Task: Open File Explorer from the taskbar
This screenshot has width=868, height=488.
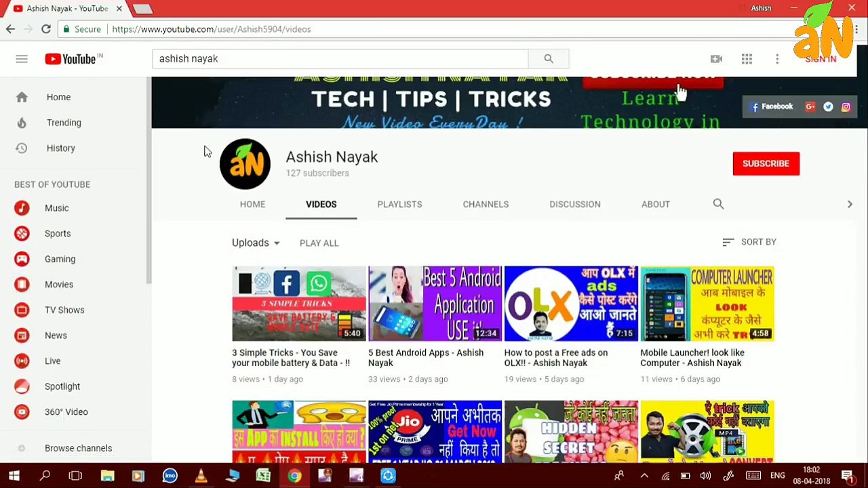Action: [107, 476]
